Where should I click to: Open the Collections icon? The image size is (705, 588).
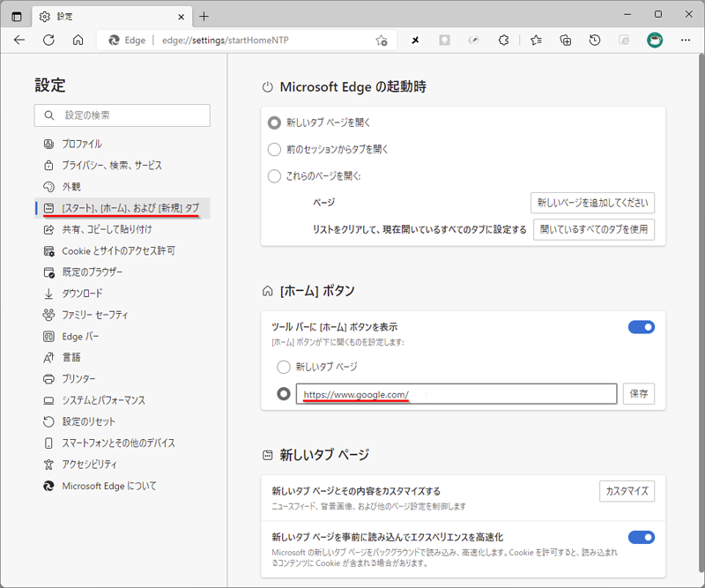565,41
